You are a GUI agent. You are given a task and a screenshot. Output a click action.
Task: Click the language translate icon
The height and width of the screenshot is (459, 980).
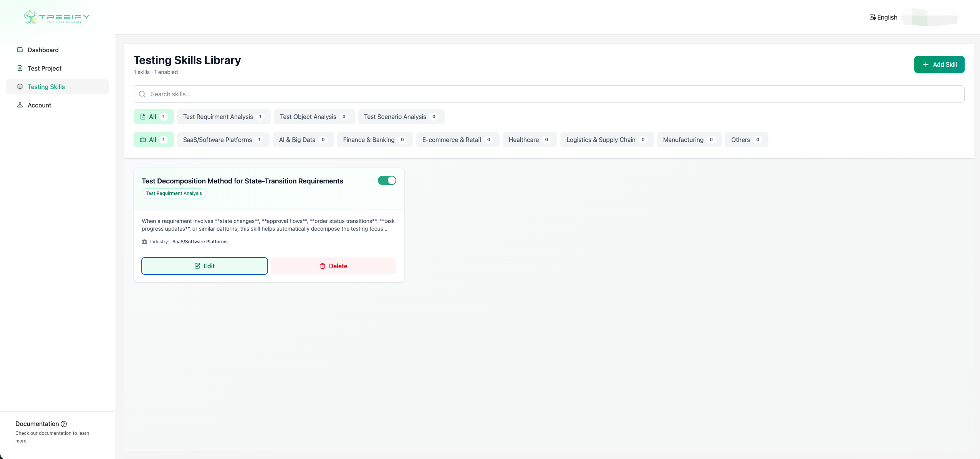(872, 17)
